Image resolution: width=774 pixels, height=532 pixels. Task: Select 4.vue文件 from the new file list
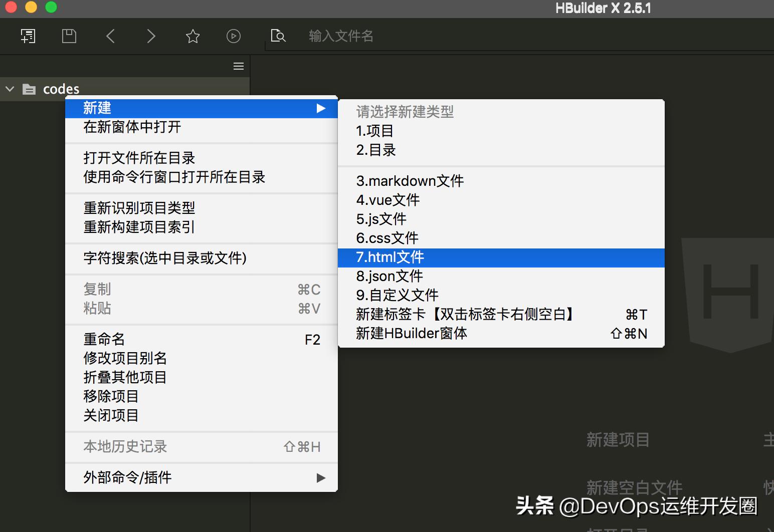tap(388, 200)
